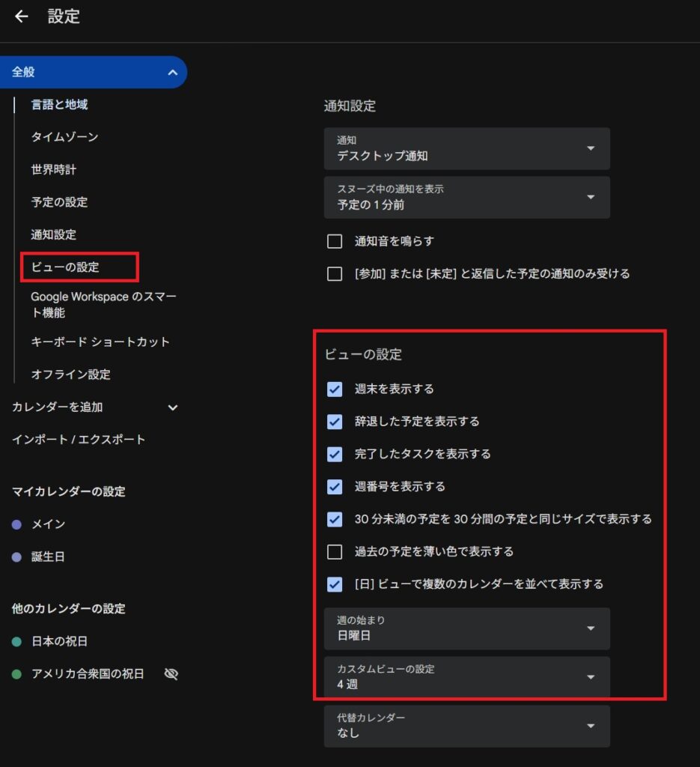Enable the 通知音を鳴らす checkbox
700x767 pixels.
click(335, 241)
